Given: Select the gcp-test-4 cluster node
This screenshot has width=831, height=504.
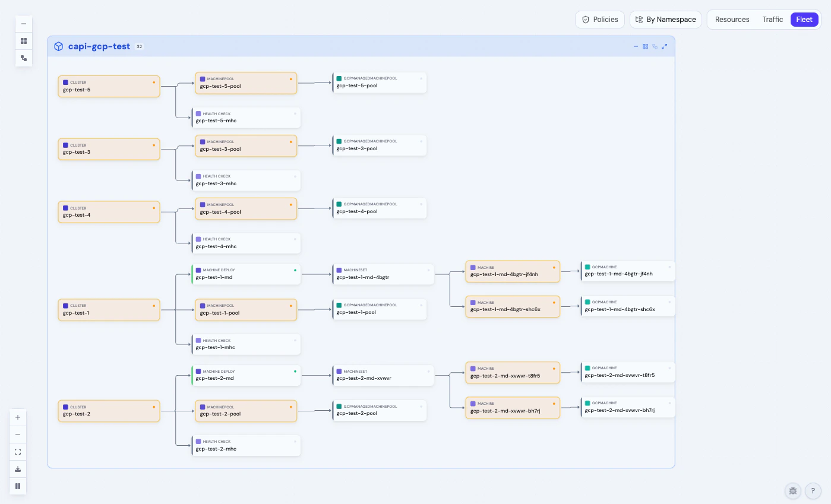Looking at the screenshot, I should point(109,212).
